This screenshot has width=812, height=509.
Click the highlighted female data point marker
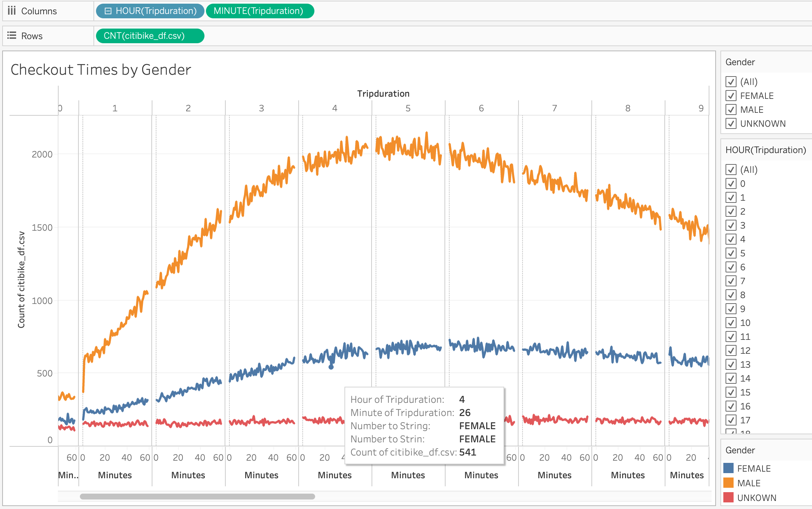coord(331,367)
